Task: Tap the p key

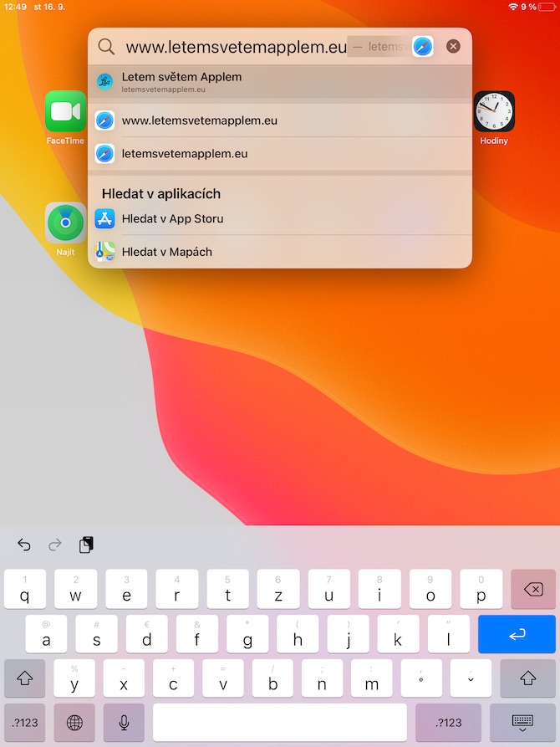Action: tap(481, 589)
